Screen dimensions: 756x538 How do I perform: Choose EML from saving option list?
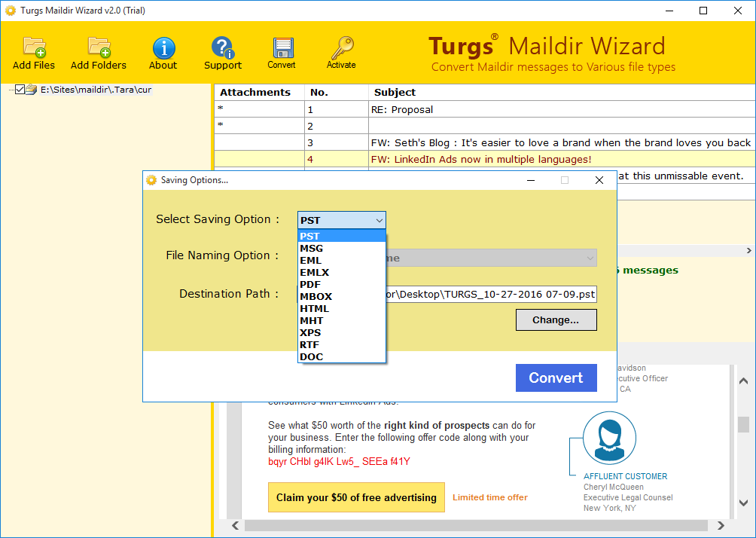[341, 260]
